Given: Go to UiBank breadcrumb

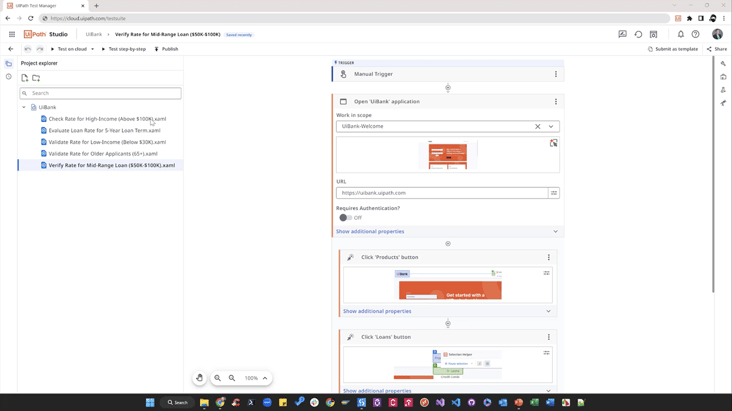Looking at the screenshot, I should tap(94, 35).
